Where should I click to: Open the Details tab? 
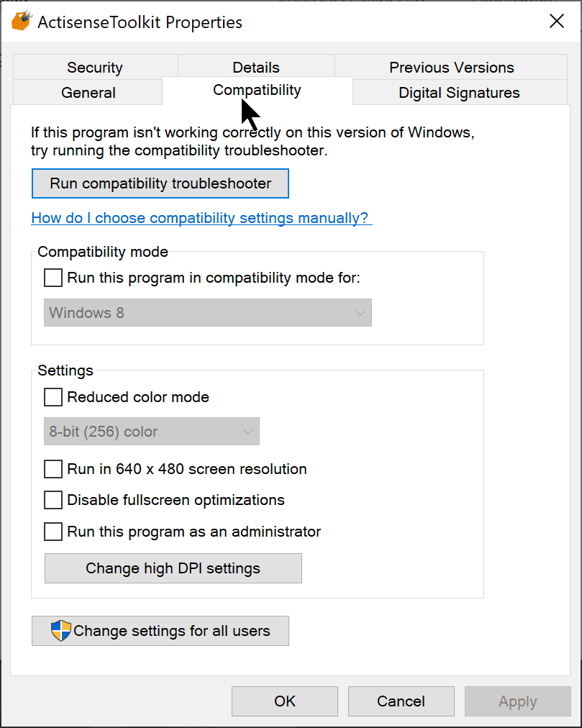click(x=256, y=67)
